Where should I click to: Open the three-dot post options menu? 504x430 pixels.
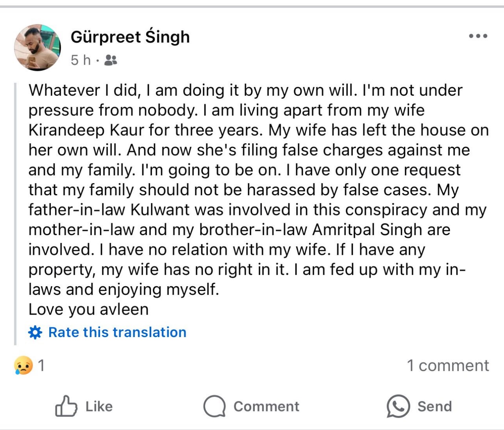coord(478,36)
